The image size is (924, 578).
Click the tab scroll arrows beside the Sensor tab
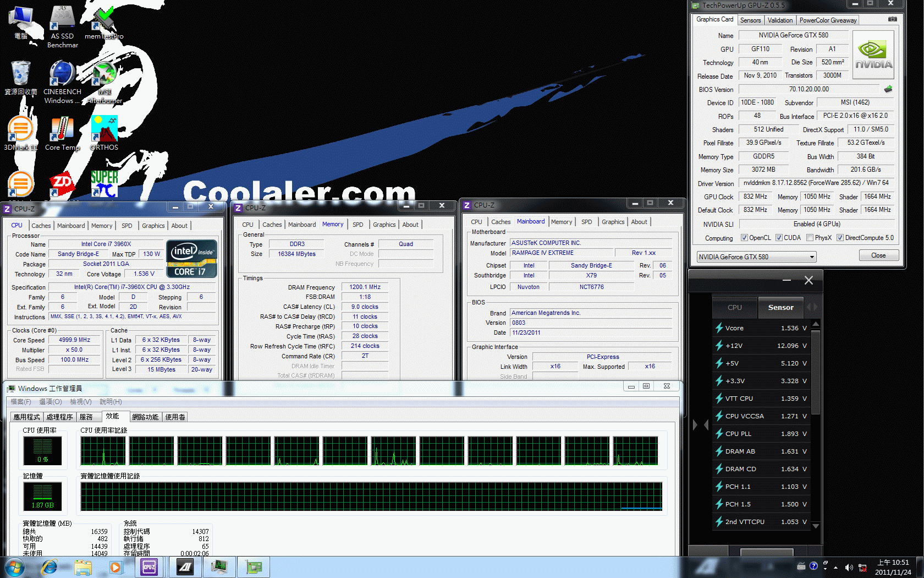pyautogui.click(x=812, y=307)
